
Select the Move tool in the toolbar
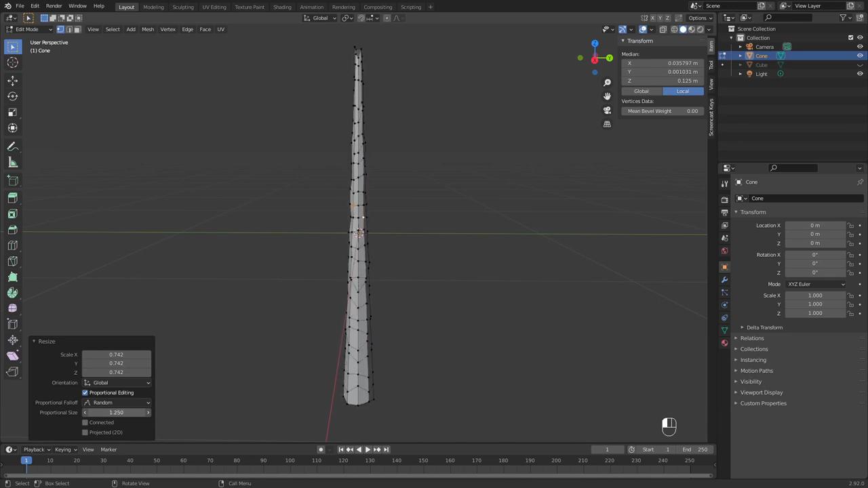12,80
